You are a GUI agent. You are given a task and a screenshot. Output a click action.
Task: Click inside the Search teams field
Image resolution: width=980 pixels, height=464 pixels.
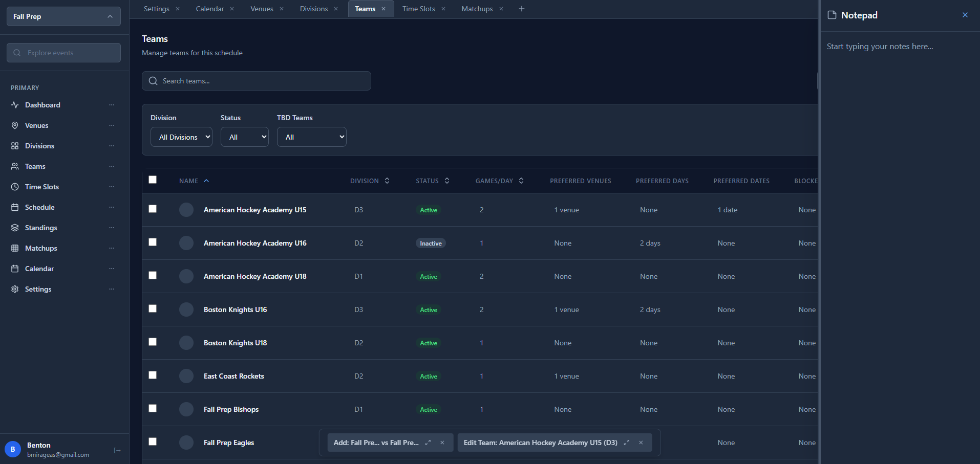pos(256,81)
